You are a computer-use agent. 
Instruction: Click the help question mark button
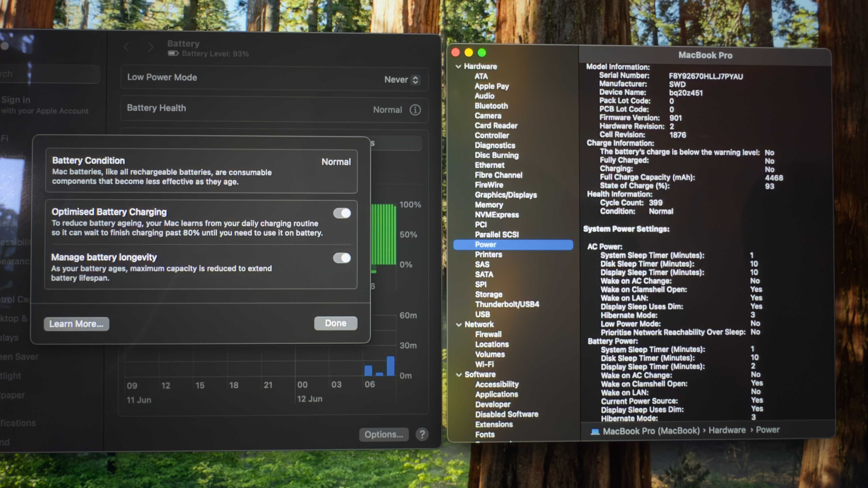422,434
